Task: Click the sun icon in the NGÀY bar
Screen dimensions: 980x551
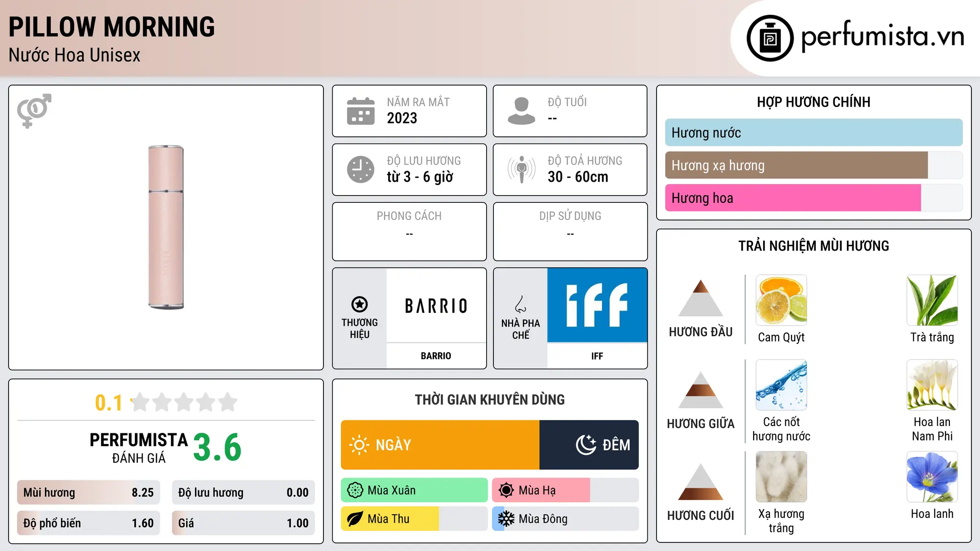Action: [359, 445]
